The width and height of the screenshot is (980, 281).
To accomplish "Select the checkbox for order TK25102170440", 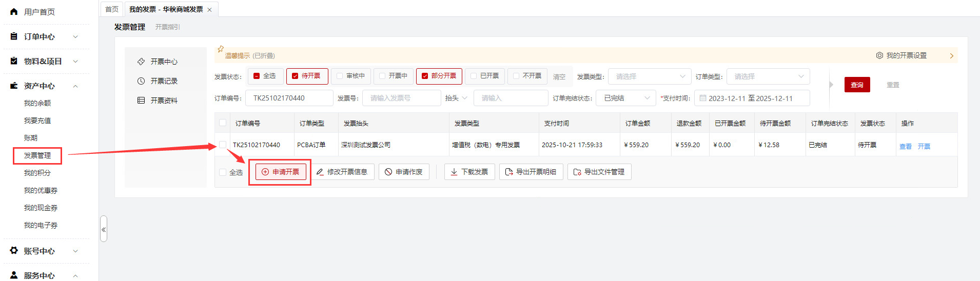I will [x=223, y=145].
